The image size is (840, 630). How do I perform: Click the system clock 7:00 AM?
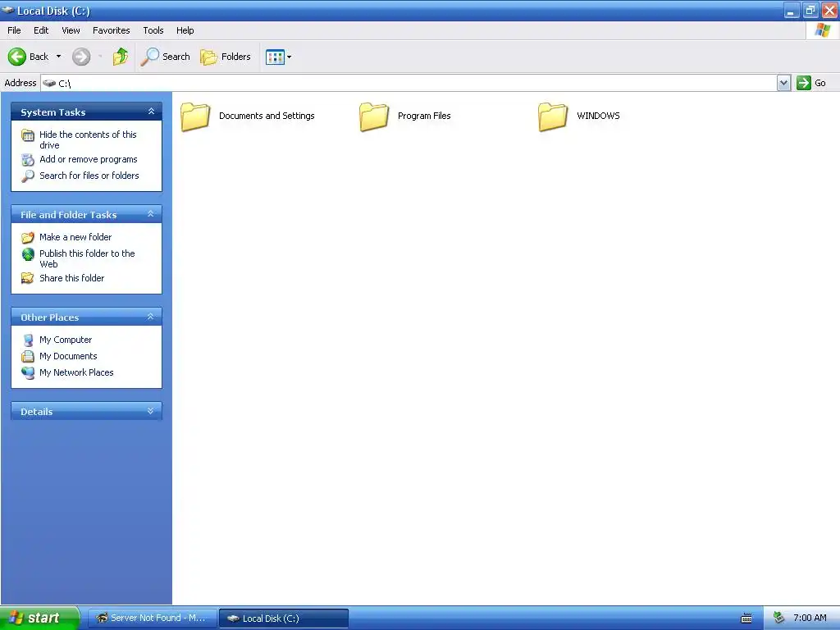(x=810, y=619)
